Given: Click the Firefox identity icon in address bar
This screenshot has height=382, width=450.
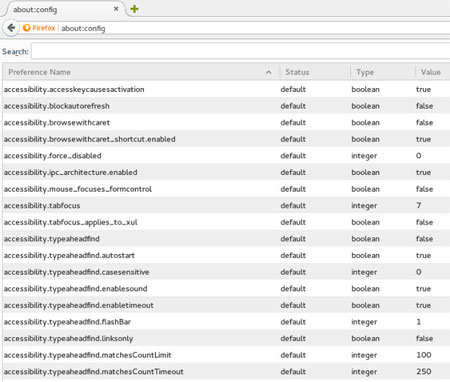Looking at the screenshot, I should [x=26, y=28].
